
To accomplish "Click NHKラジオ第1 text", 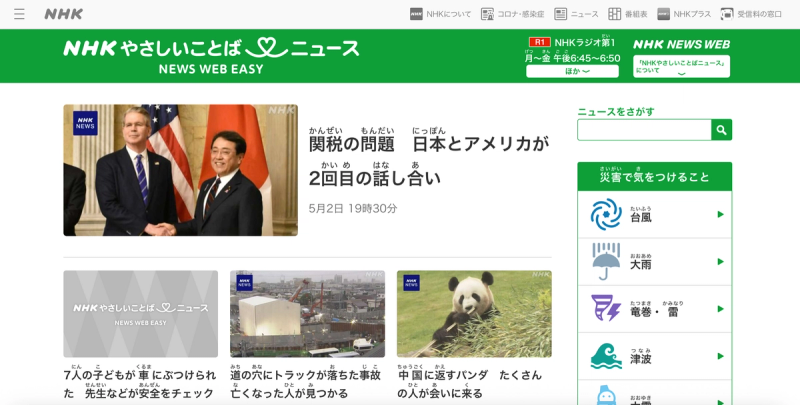I will (585, 42).
